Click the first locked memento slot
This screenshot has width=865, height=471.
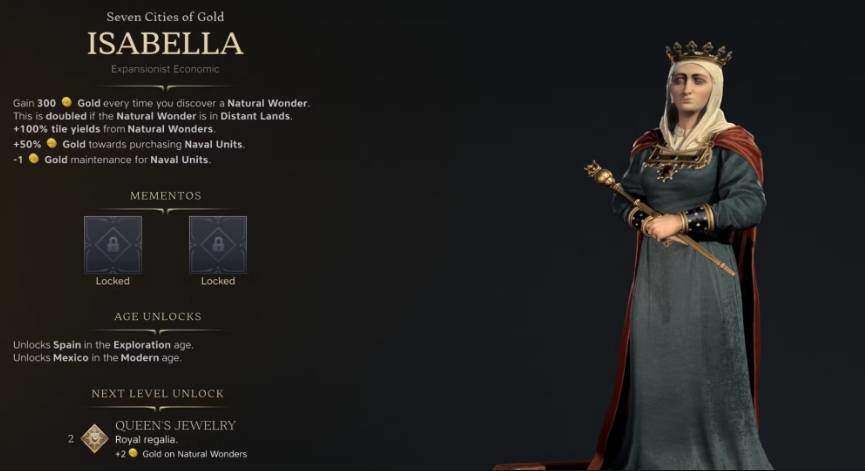(x=113, y=245)
